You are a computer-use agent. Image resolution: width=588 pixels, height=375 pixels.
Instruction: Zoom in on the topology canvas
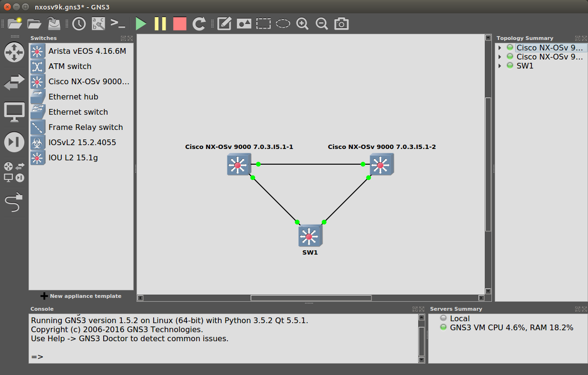302,23
